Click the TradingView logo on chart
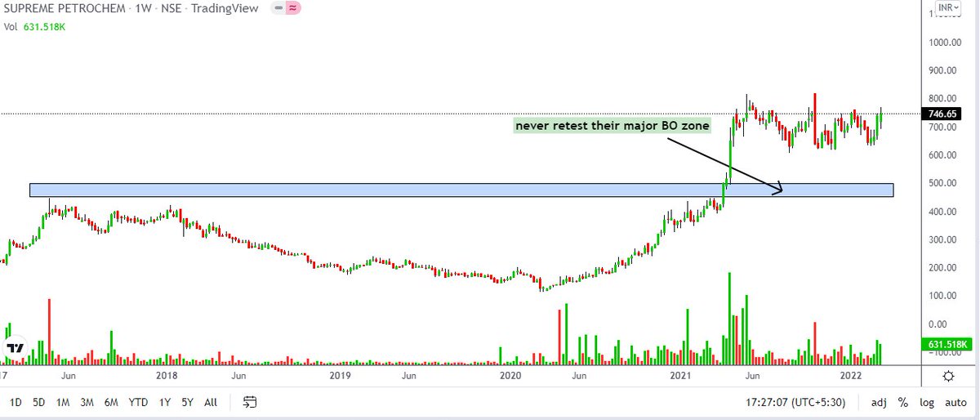Image resolution: width=980 pixels, height=420 pixels. [16, 349]
